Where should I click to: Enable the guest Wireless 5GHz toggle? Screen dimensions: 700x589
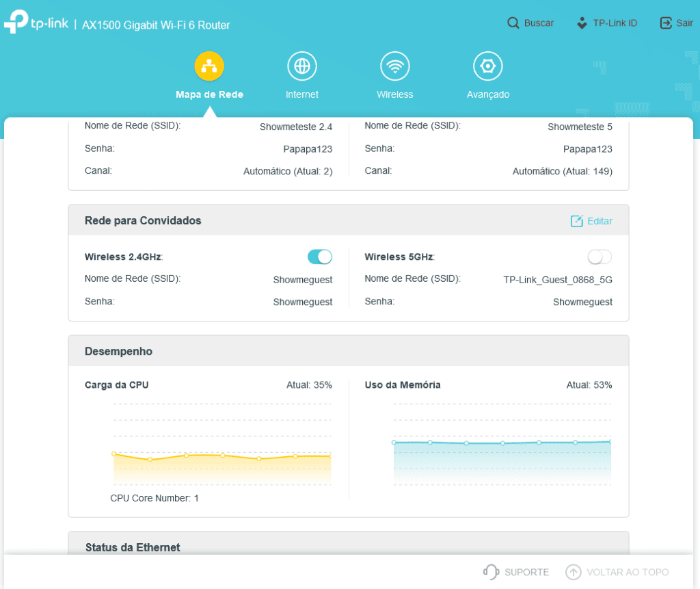[x=600, y=257]
